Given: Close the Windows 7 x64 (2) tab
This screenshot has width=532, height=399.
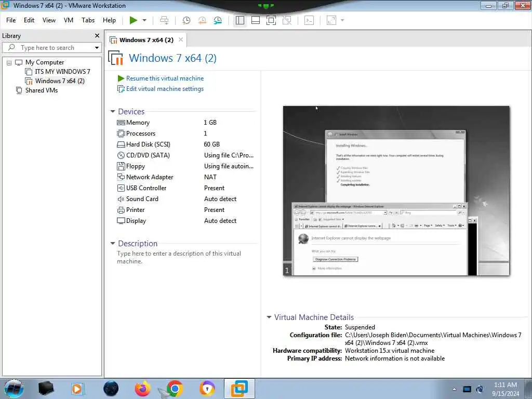Looking at the screenshot, I should click(181, 39).
